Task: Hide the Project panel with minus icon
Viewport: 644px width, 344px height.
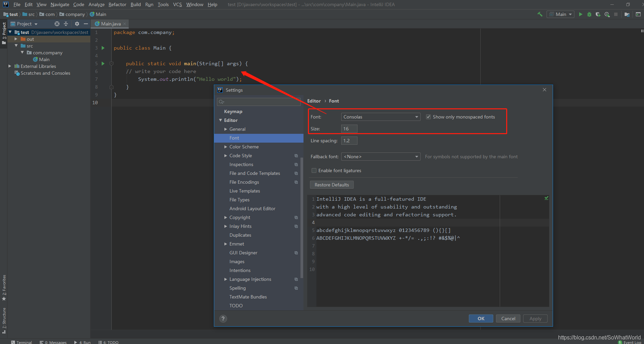Action: 86,24
